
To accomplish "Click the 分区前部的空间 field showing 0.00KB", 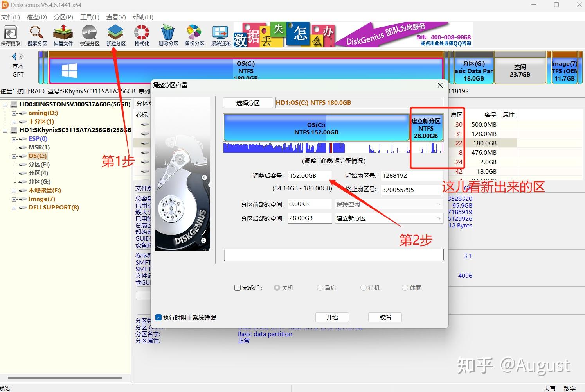I will (310, 204).
